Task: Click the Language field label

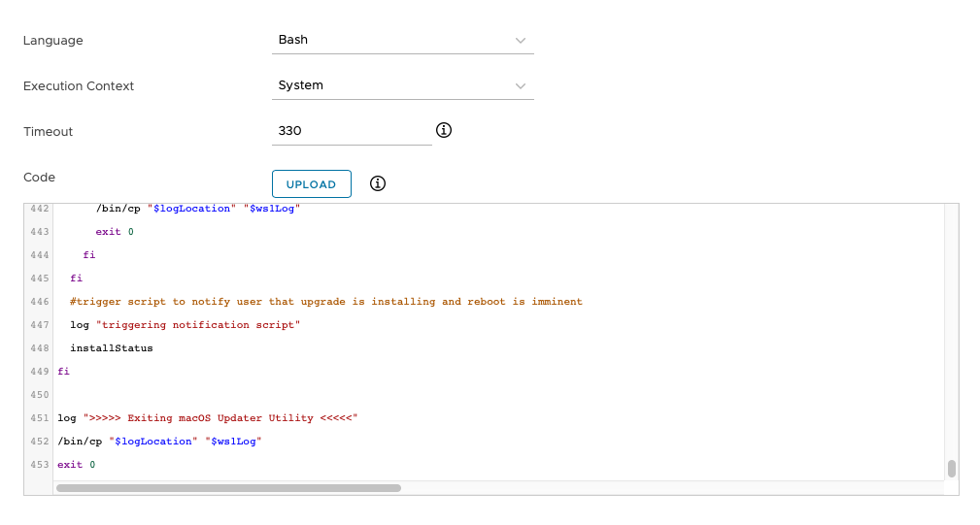Action: tap(53, 41)
